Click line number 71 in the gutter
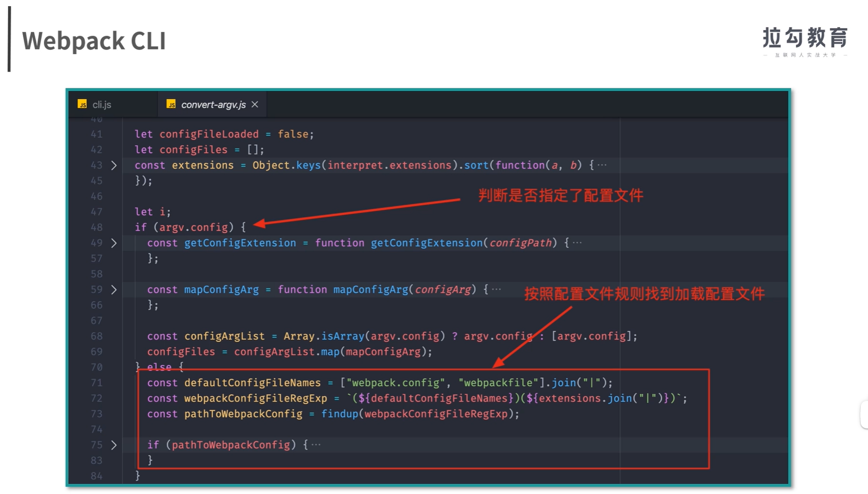Screen dimensions: 868x494 tap(97, 383)
